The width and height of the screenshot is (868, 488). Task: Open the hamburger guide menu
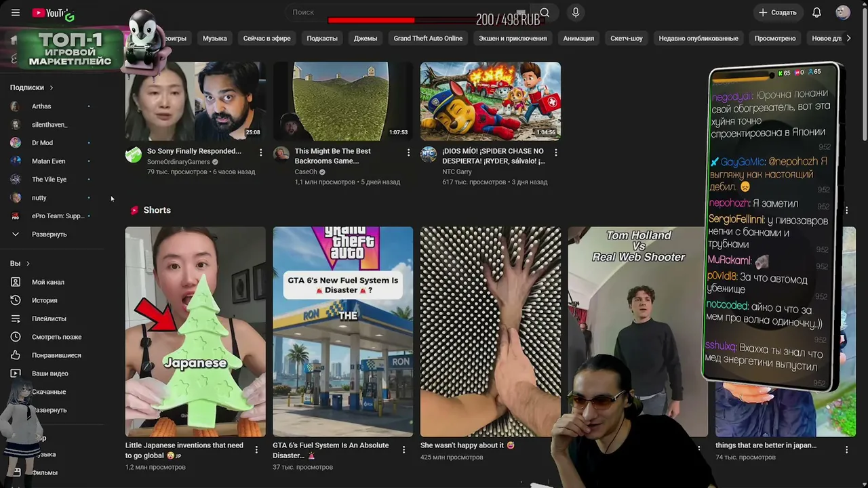(16, 12)
